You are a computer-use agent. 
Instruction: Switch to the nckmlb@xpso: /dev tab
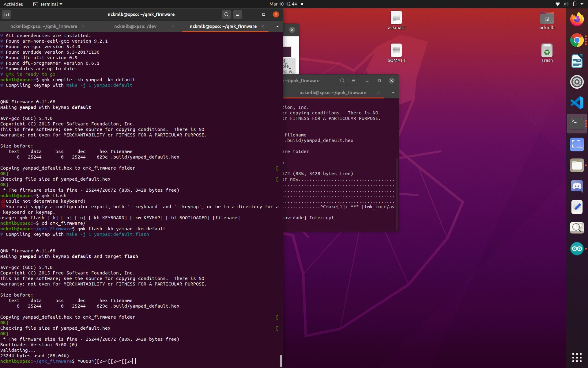point(135,26)
